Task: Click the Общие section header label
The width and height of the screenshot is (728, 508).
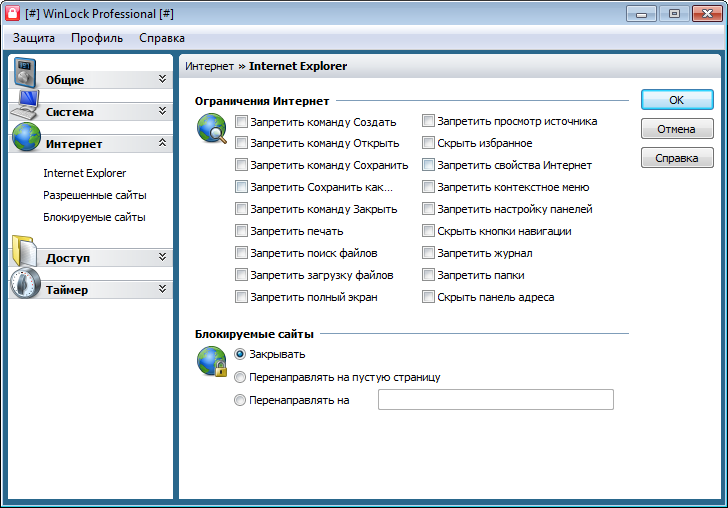Action: 65,80
